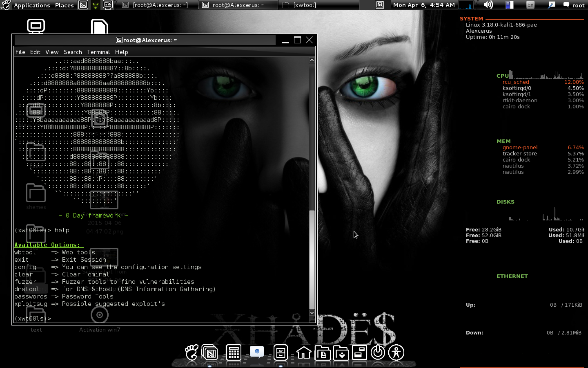Click the show desktop windows dock icon

(359, 352)
